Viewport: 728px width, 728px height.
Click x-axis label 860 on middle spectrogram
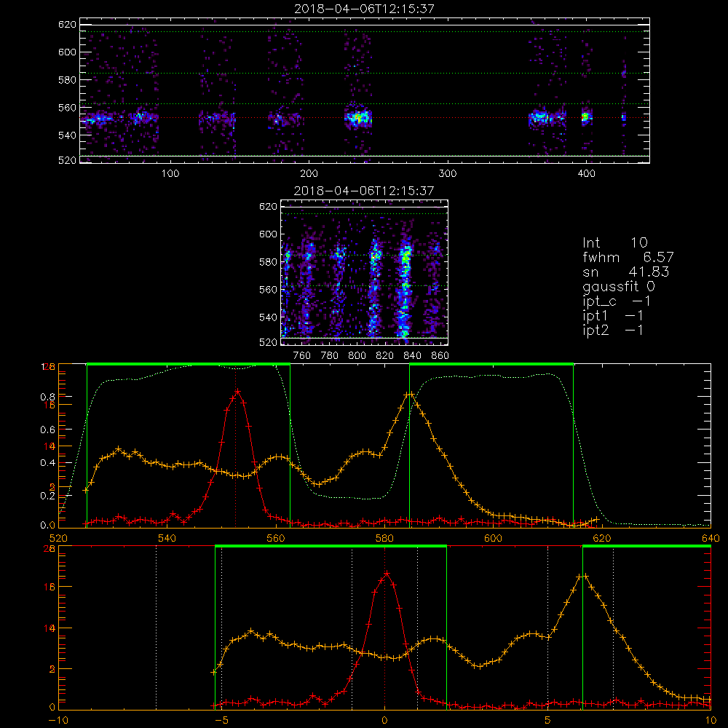point(440,356)
